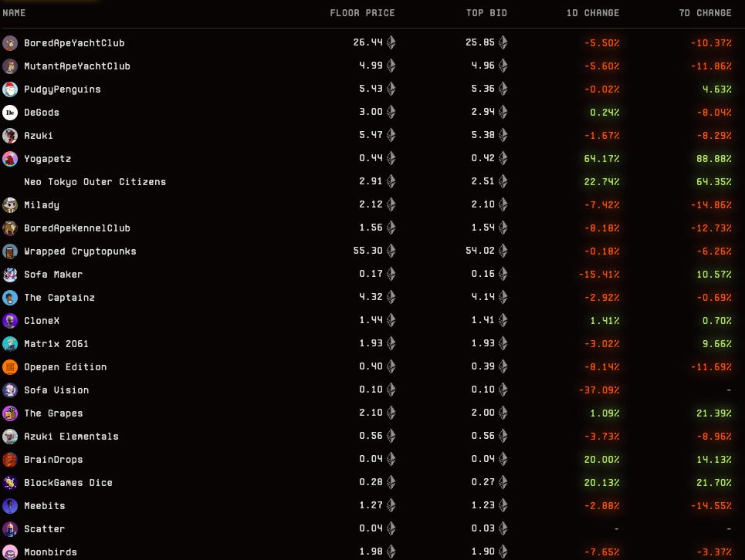Viewport: 745px width, 560px height.
Task: Click ETH icon beside BoredApeYachtClub floor price
Action: (x=391, y=42)
